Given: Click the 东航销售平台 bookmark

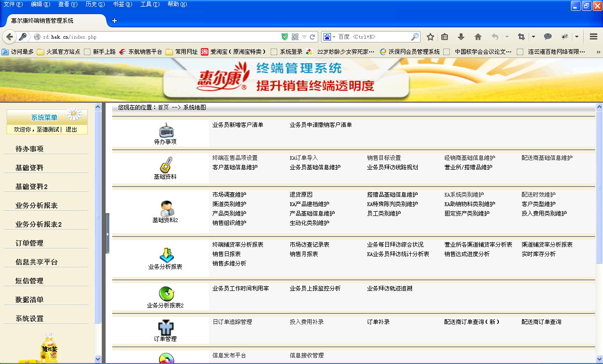Looking at the screenshot, I should 140,52.
